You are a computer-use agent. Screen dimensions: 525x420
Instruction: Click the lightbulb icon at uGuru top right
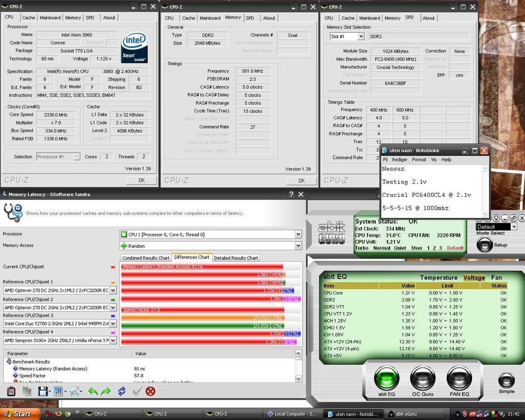[x=496, y=218]
